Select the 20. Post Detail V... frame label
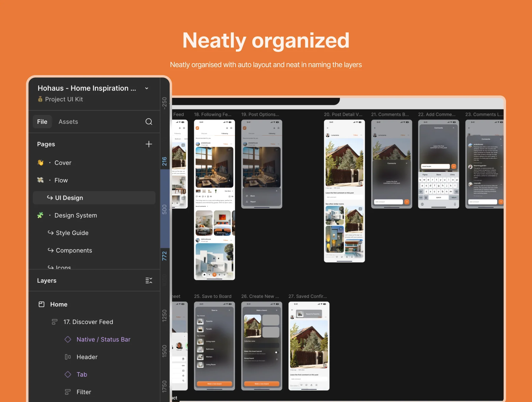The height and width of the screenshot is (402, 532). point(343,114)
